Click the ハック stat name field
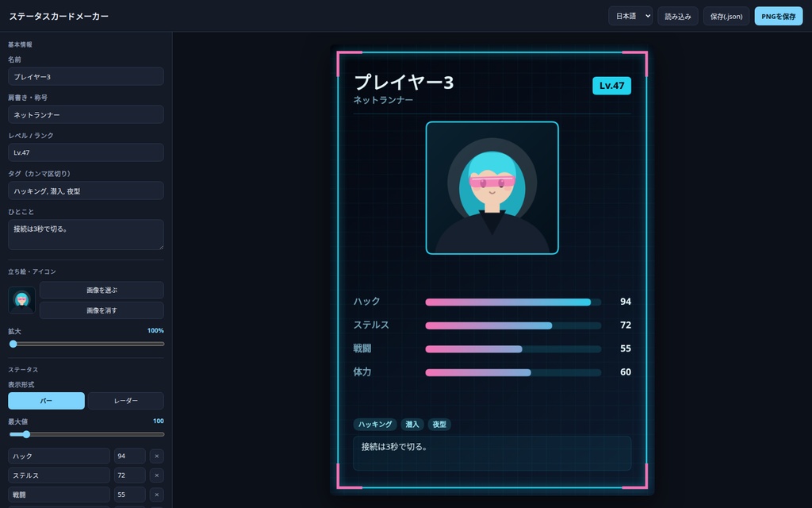812x508 pixels. 59,456
